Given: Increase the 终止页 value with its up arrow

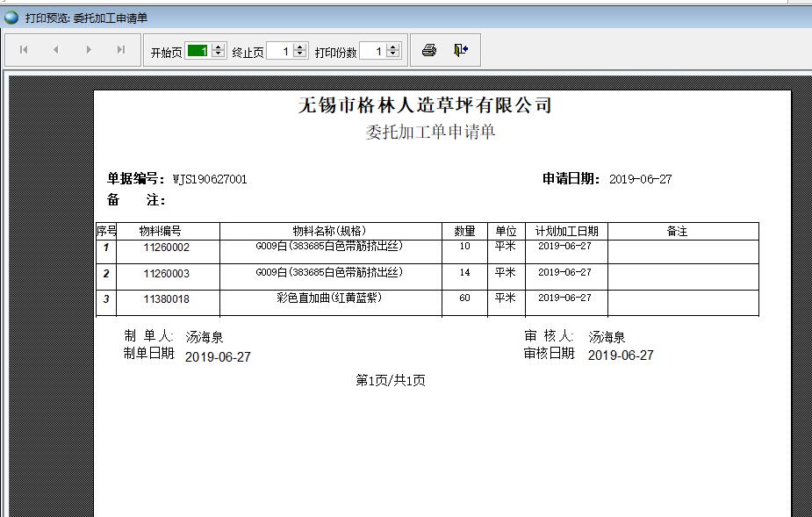Looking at the screenshot, I should pos(300,46).
